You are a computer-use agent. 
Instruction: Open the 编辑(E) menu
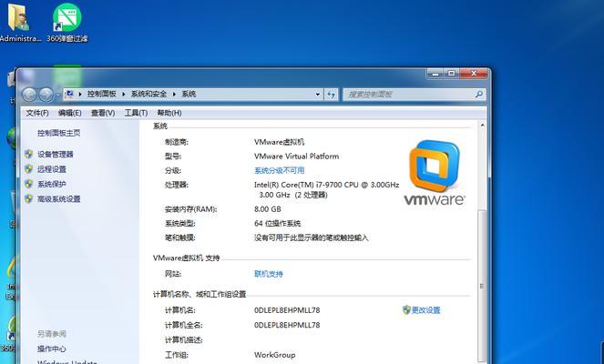point(70,113)
